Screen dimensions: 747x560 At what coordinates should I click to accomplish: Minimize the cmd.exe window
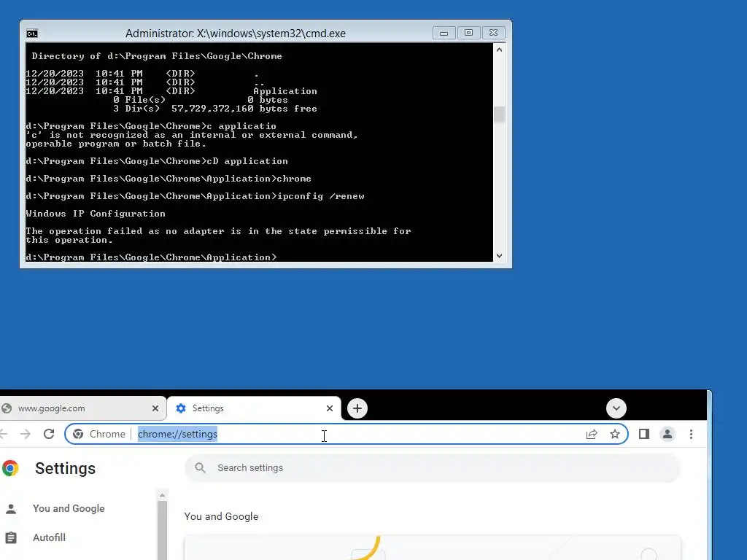pos(444,33)
